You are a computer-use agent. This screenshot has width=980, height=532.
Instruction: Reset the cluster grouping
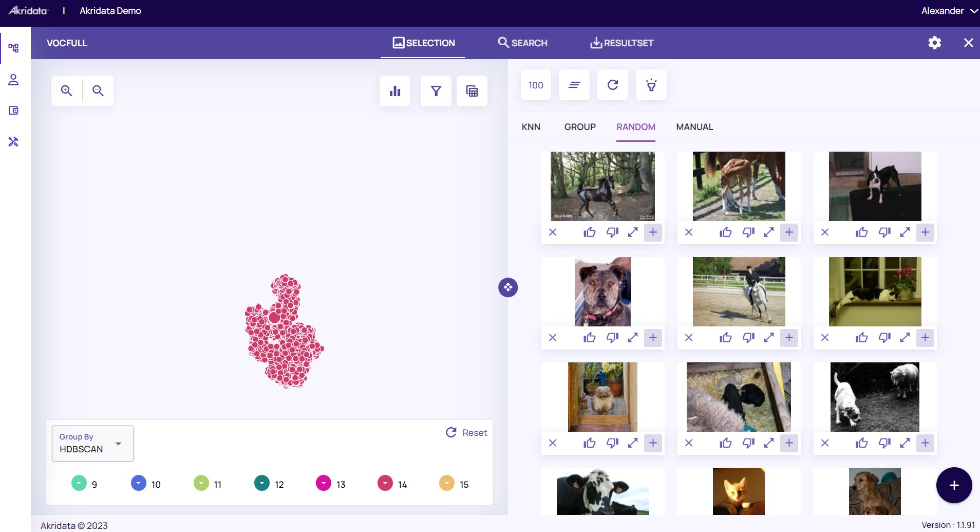click(x=466, y=433)
